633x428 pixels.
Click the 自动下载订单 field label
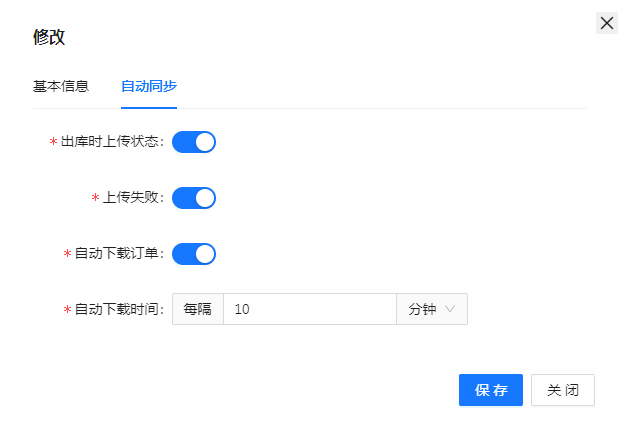[117, 254]
